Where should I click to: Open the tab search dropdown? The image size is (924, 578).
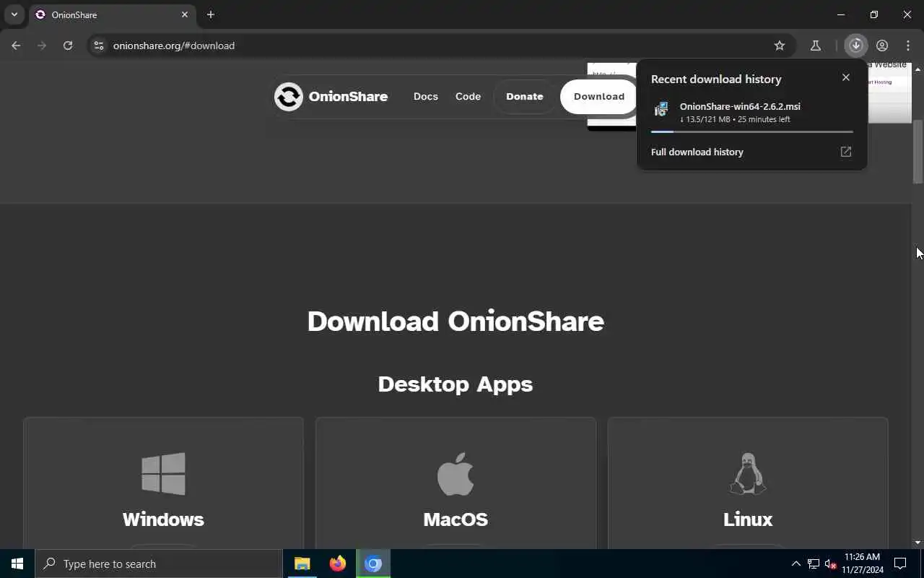(x=14, y=14)
